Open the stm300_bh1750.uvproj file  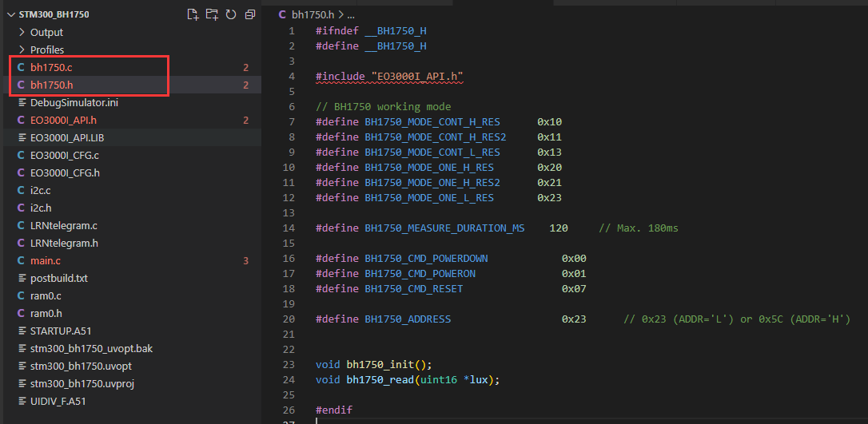(x=82, y=383)
